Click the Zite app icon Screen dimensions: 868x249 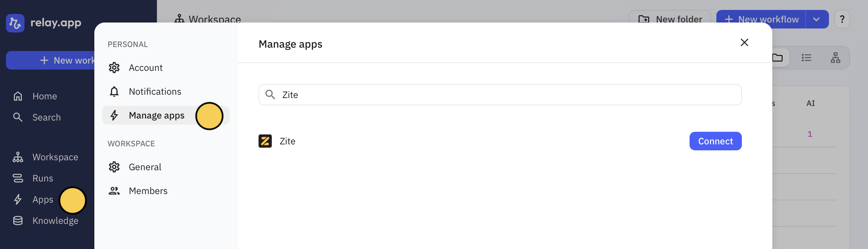coord(265,141)
